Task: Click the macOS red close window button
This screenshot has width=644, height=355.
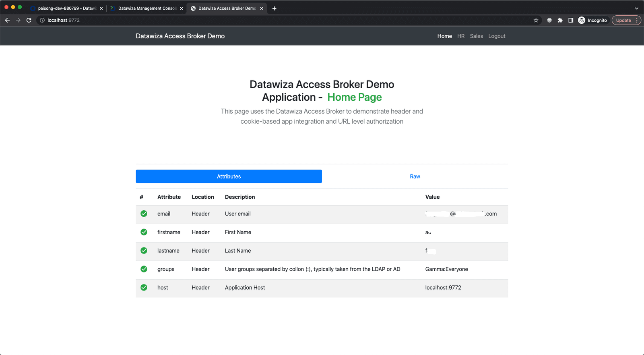Action: pyautogui.click(x=6, y=7)
